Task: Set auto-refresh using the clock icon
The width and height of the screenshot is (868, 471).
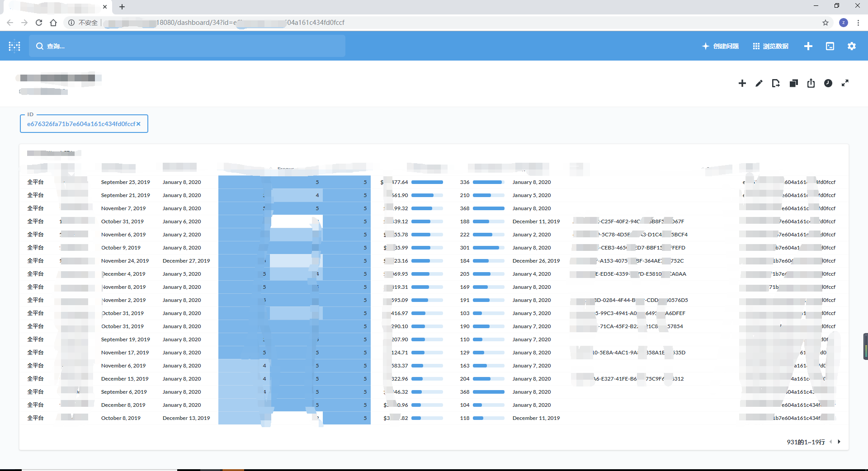Action: tap(828, 83)
